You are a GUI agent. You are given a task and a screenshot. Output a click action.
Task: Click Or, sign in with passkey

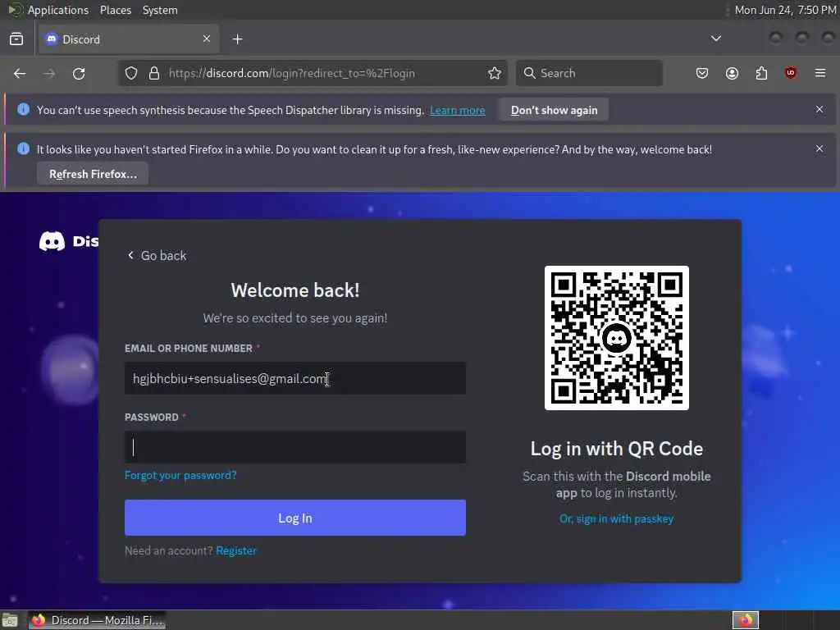point(617,518)
